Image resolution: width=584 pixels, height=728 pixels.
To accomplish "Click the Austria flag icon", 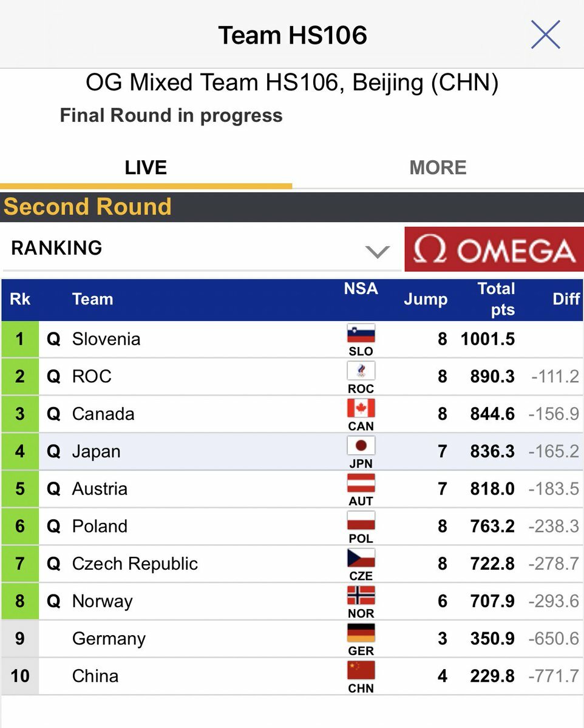I will 361,484.
